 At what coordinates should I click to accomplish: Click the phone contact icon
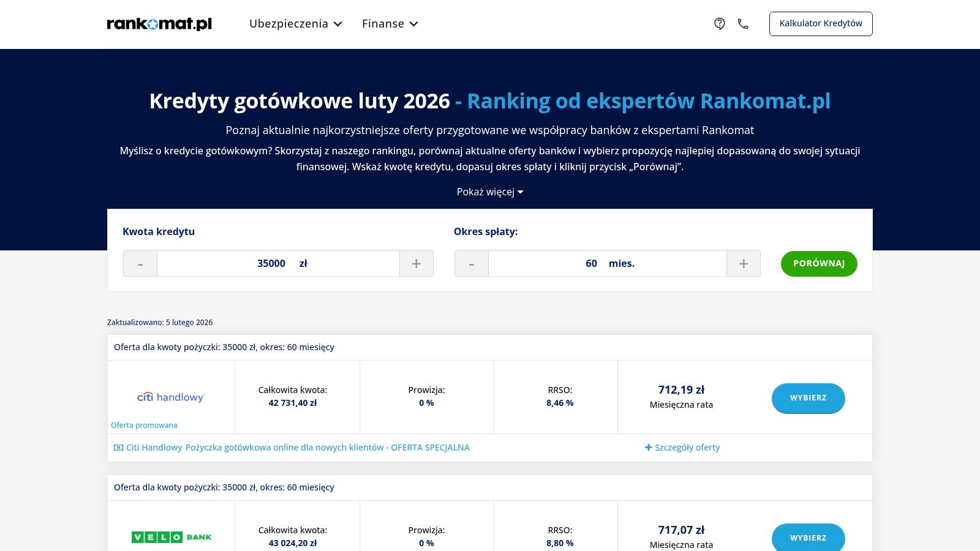[743, 24]
